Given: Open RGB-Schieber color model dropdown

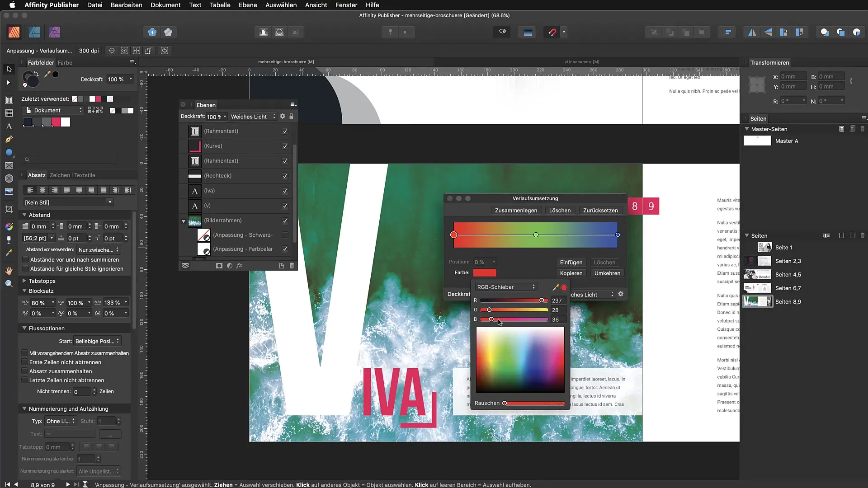Looking at the screenshot, I should pyautogui.click(x=505, y=287).
